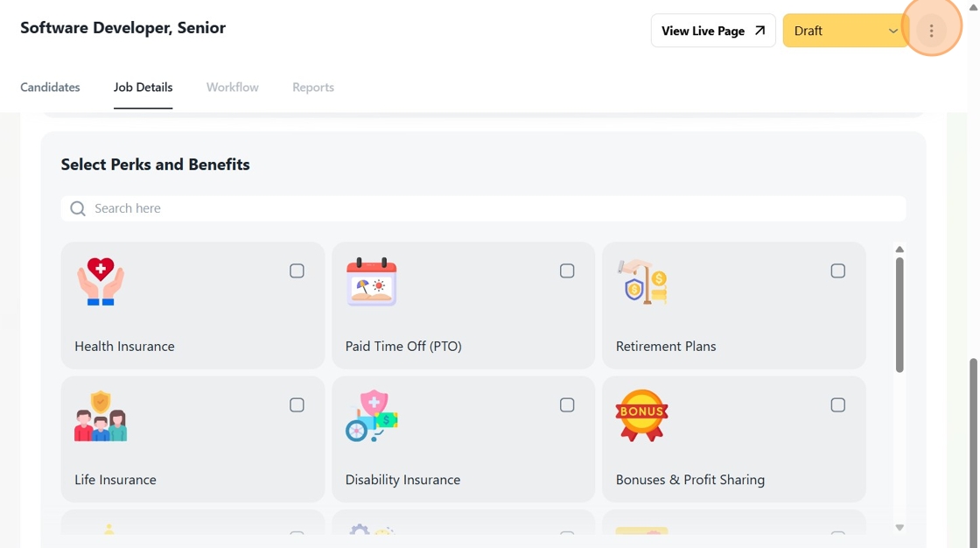Click the Bonuses & Profit Sharing badge icon

tap(641, 416)
